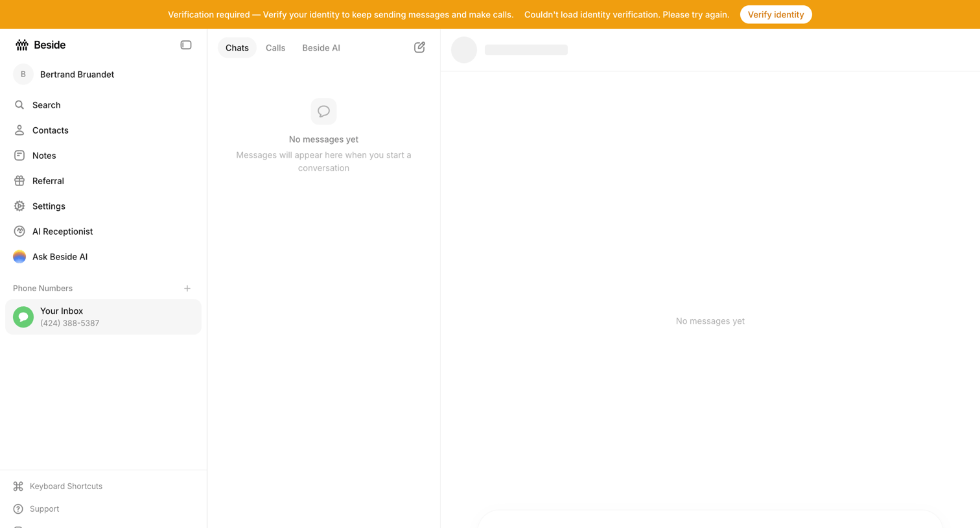
Task: Click the Beside logo icon
Action: click(x=22, y=45)
